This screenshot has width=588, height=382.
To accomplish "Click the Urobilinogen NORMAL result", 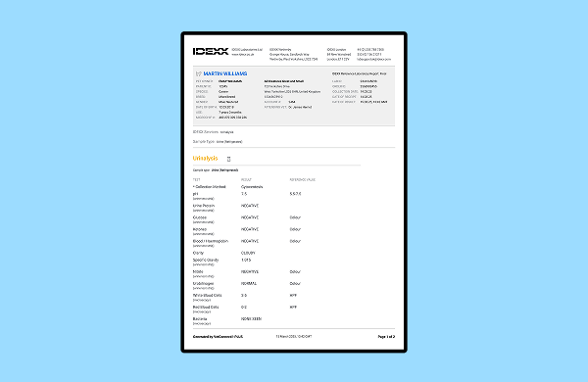I will point(249,283).
